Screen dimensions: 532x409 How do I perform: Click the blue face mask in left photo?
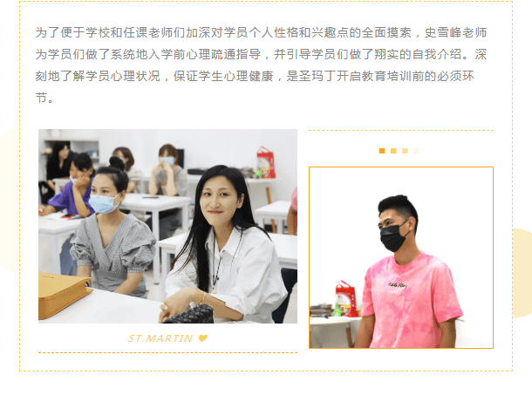tap(103, 203)
